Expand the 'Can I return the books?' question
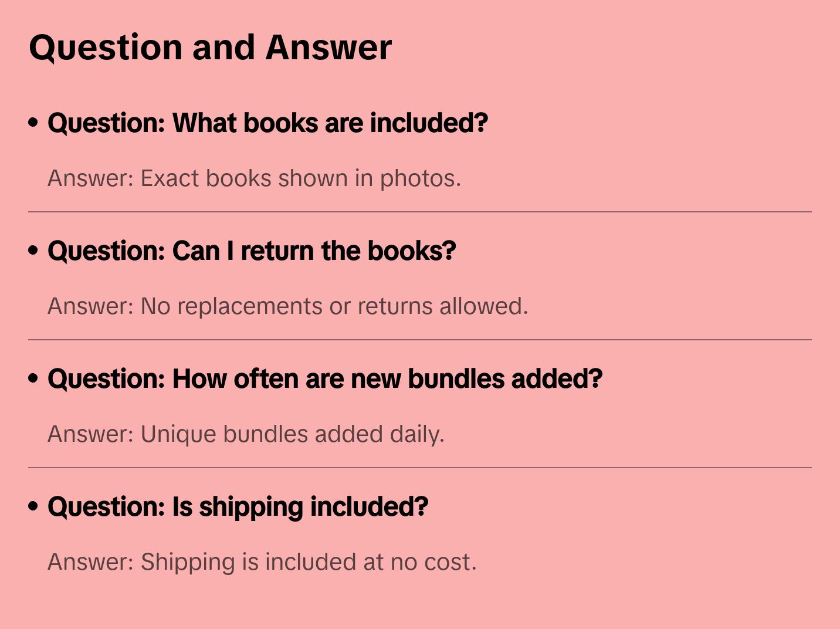 252,251
